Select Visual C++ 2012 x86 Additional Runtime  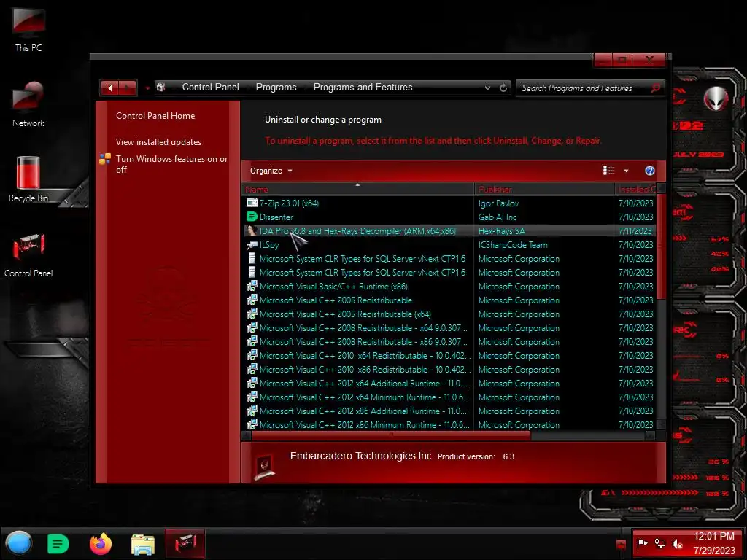click(364, 411)
